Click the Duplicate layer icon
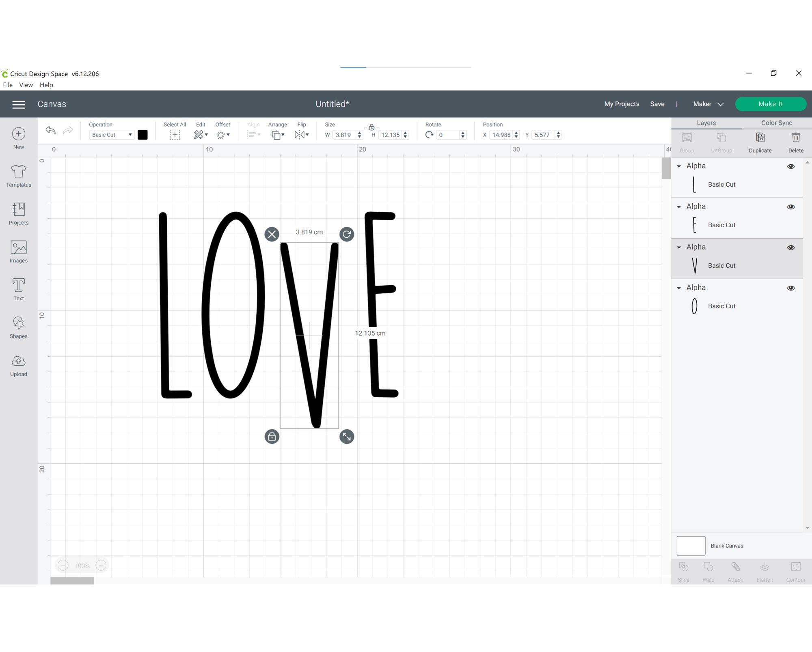 (760, 138)
